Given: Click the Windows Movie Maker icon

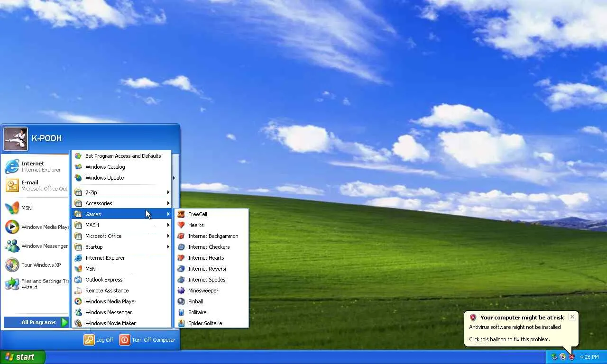Looking at the screenshot, I should click(x=78, y=323).
